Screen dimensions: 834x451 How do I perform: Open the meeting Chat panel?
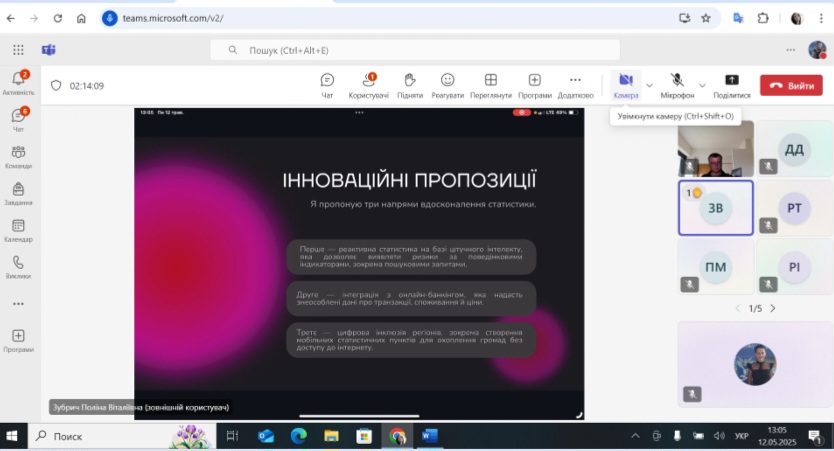point(327,84)
